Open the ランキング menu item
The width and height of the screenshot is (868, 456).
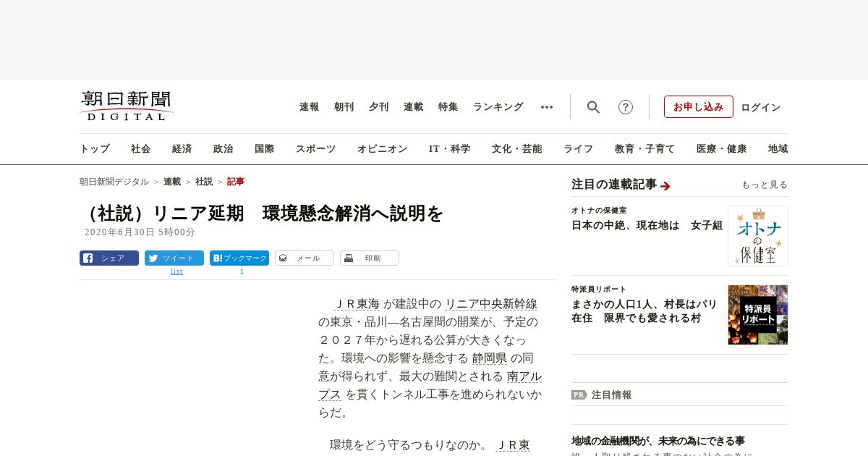[x=498, y=107]
